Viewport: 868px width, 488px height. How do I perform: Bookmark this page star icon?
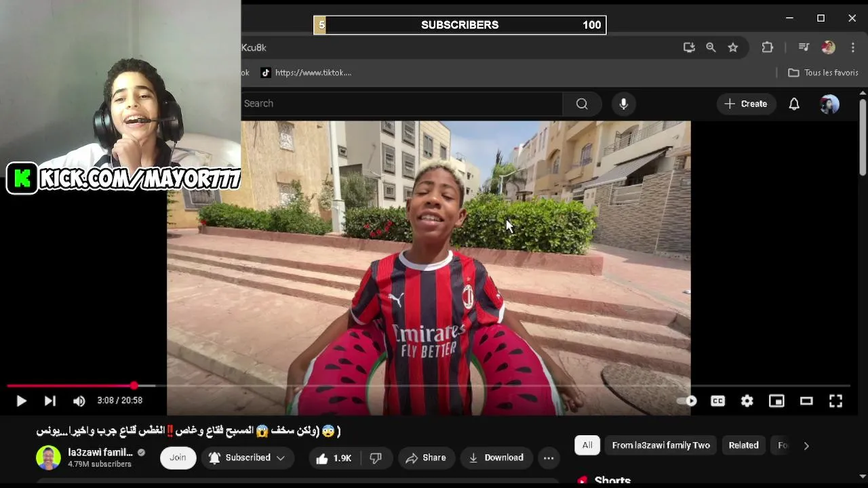733,47
